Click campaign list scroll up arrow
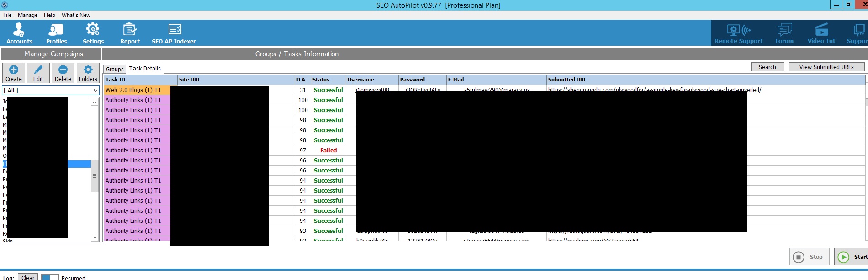The width and height of the screenshot is (868, 280). [95, 102]
